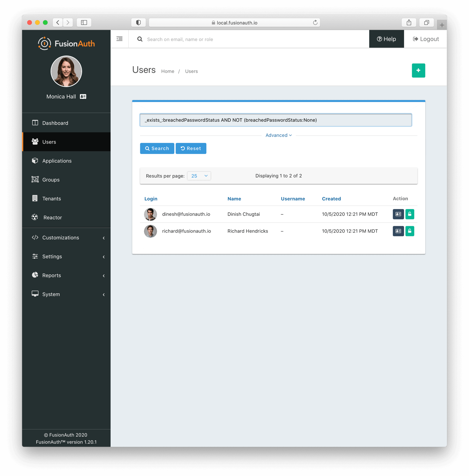This screenshot has height=476, width=469.
Task: Sort the table by Login column
Action: 151,199
